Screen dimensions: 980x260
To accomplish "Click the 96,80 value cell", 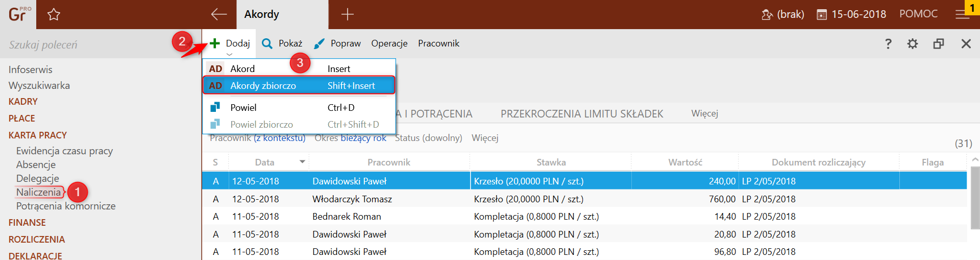I will [685, 251].
